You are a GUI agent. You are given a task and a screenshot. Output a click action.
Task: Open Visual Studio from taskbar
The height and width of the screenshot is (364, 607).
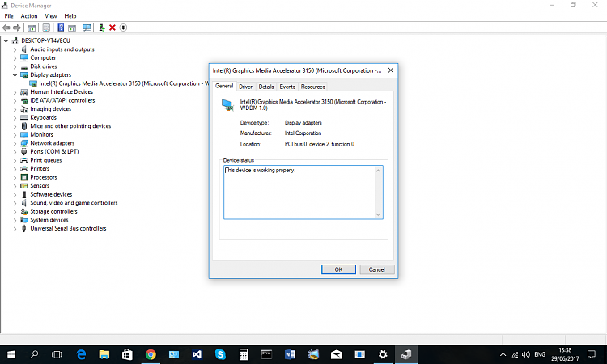click(197, 354)
